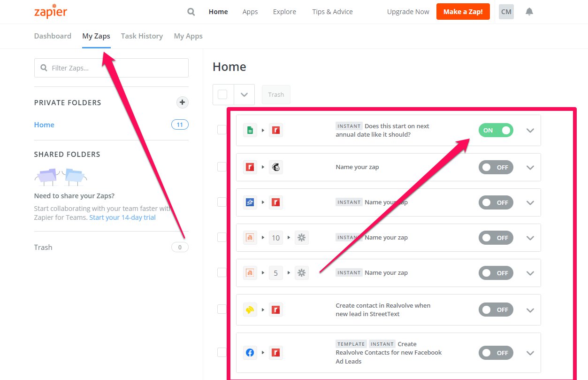Expand options chevron for the Zillow zap

click(x=530, y=202)
